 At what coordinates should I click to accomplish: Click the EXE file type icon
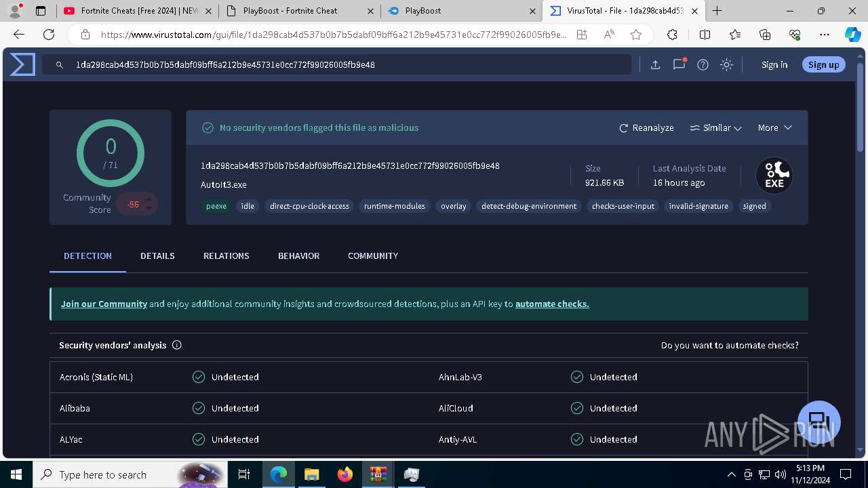774,176
